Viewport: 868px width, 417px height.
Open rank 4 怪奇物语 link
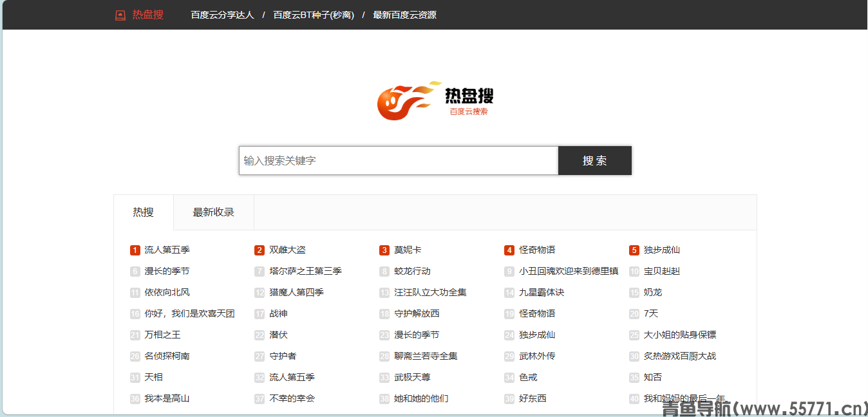point(537,250)
